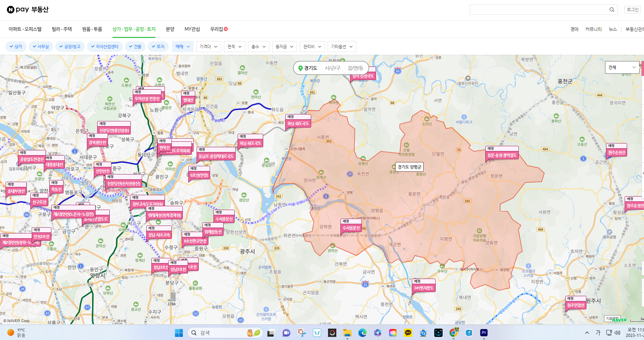Open Microsoft Edge from the taskbar
Viewport: 644px width, 340px height.
[362, 333]
